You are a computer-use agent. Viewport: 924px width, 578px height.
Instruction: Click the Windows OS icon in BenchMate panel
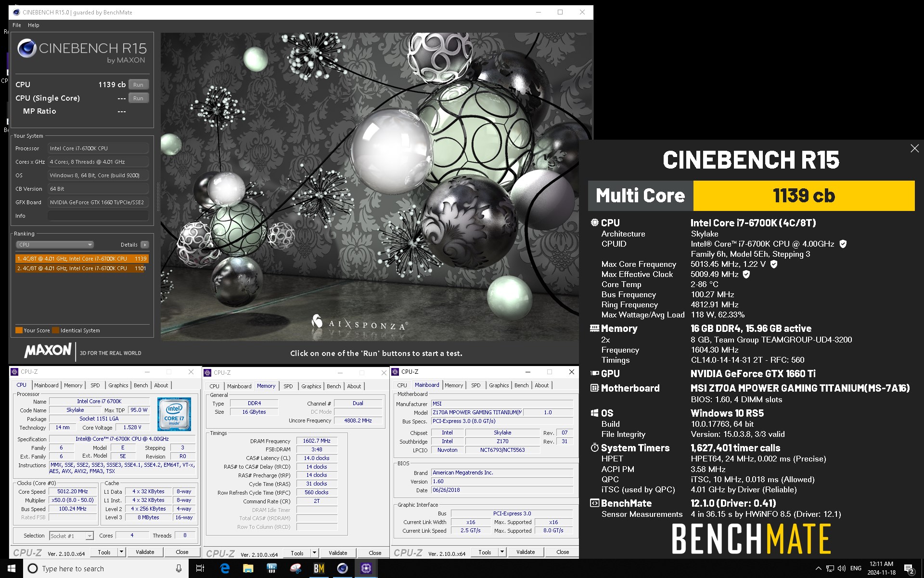tap(595, 413)
